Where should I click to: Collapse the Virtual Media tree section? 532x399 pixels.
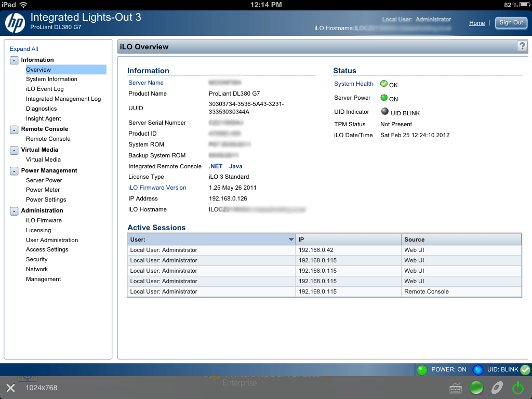[x=14, y=150]
